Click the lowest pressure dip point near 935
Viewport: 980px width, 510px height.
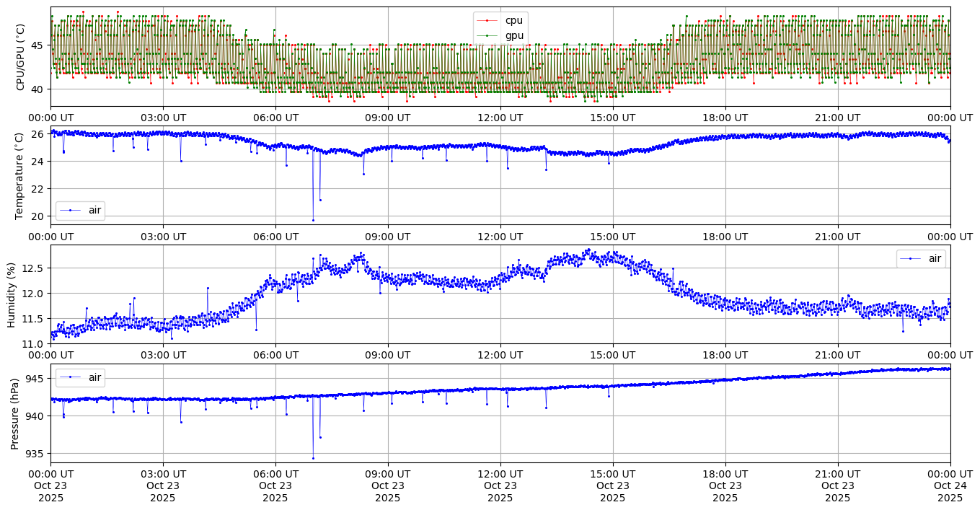313,458
